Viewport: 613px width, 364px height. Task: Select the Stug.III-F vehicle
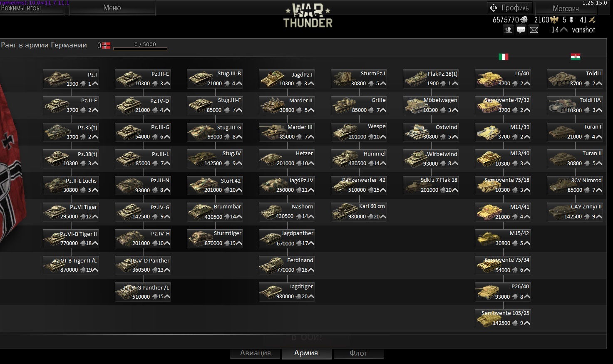215,106
